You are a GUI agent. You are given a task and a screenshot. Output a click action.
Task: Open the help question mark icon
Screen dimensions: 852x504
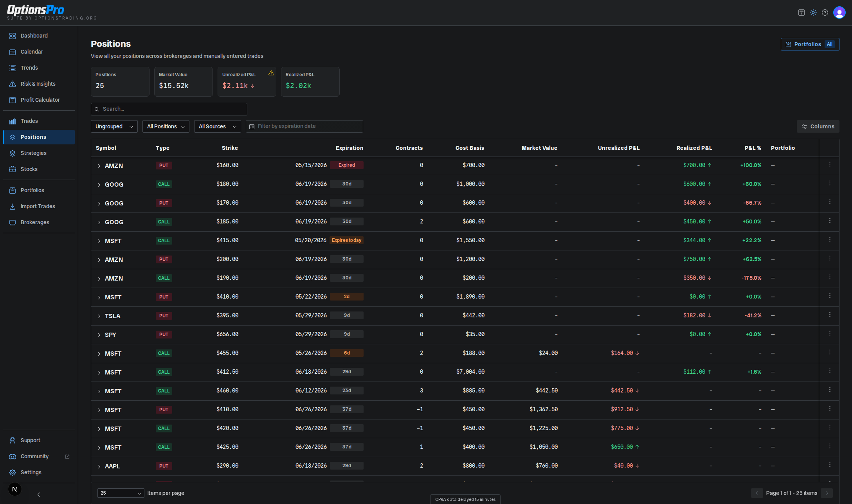825,13
